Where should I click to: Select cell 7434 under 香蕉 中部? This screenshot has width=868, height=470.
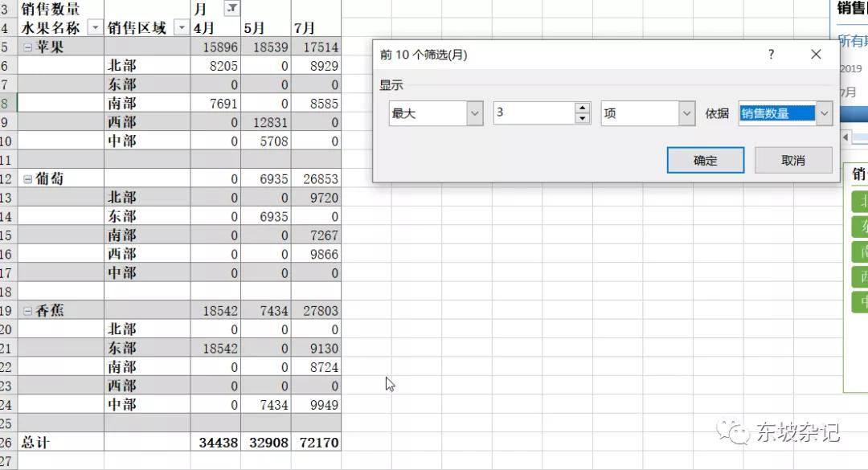(266, 405)
